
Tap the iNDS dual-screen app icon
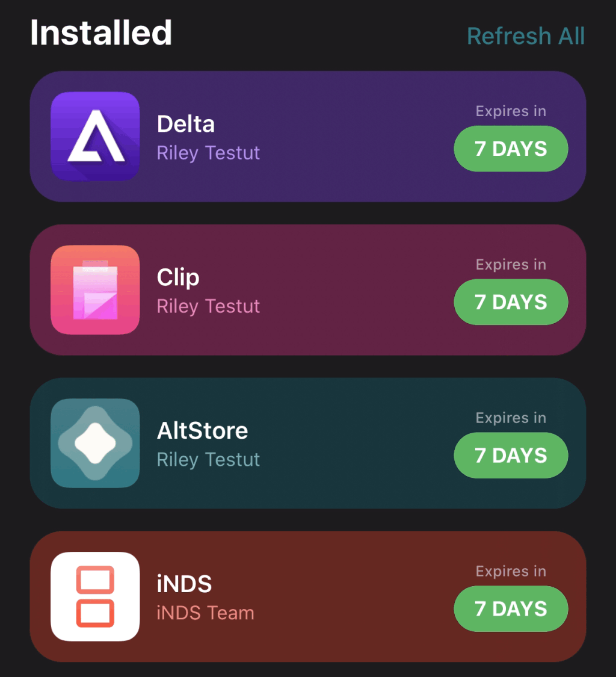coord(95,597)
